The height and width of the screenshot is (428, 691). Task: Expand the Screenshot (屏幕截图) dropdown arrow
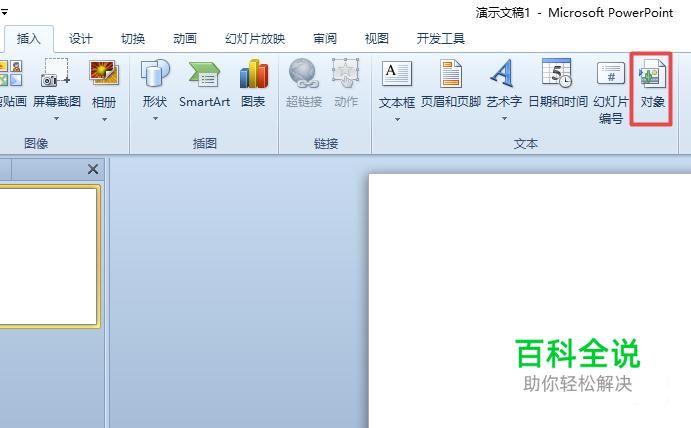tap(56, 119)
